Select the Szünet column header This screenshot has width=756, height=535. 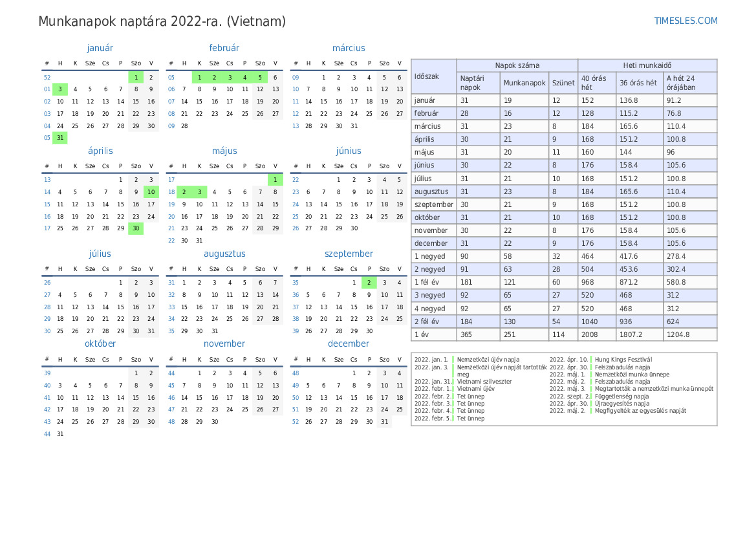point(563,83)
